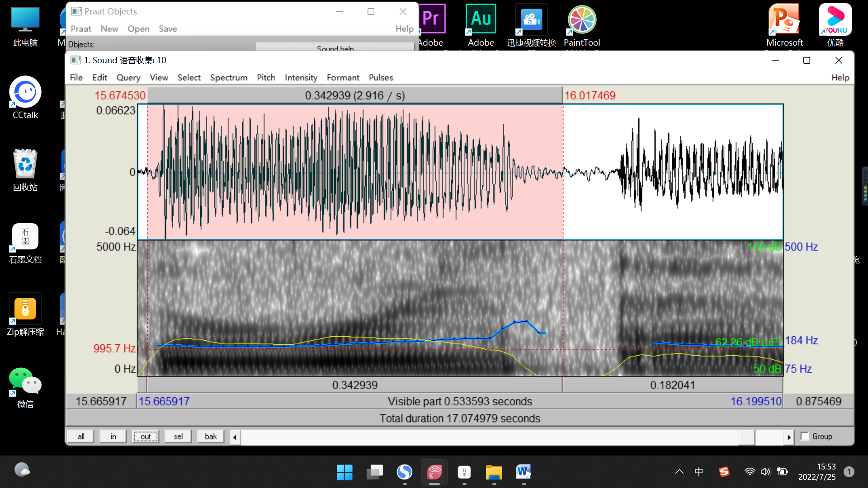
Task: Open Wi-Fi network tray icon
Action: coord(750,472)
